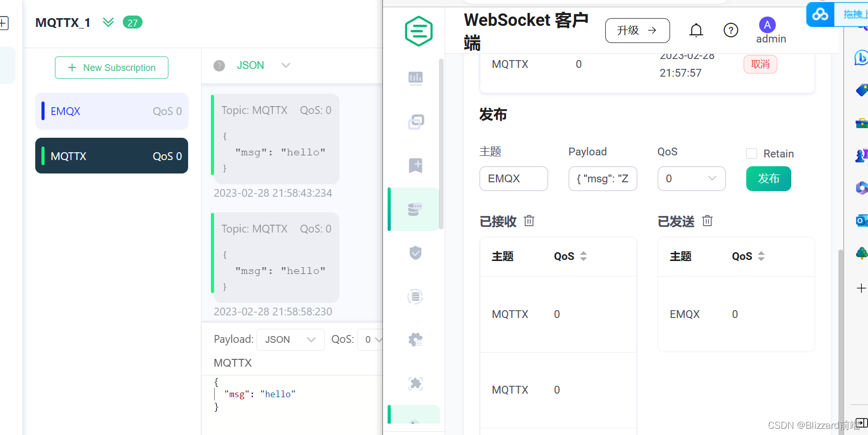868x435 pixels.
Task: Add new item with plus in browser sidebar
Action: [861, 288]
